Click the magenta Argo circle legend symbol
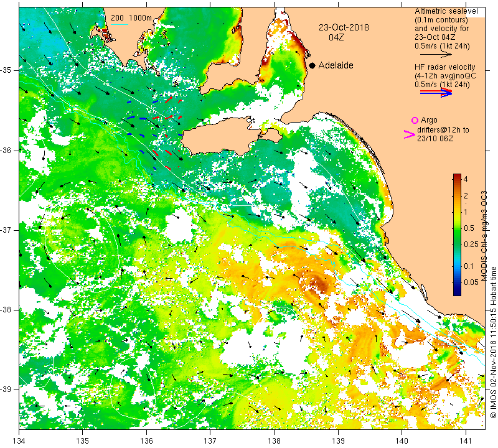Viewport: 498px width, 448px height. click(x=415, y=120)
